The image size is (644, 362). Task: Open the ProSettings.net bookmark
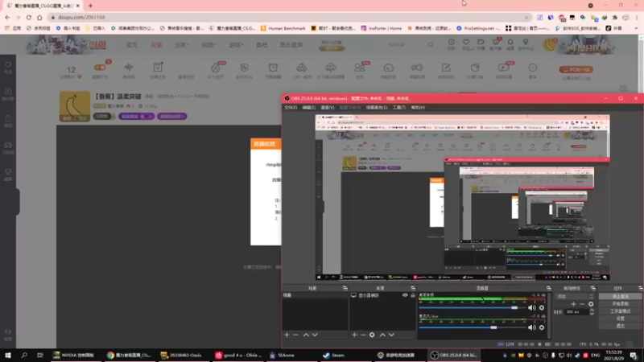tap(478, 28)
